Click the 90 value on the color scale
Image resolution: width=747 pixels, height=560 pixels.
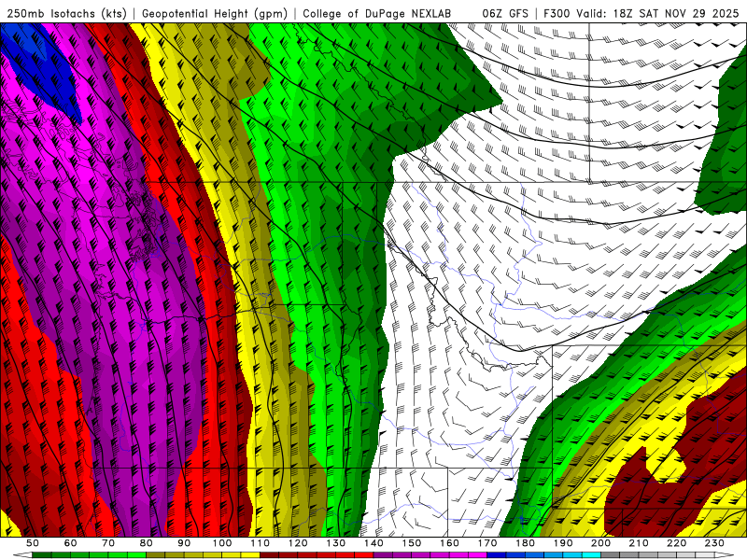click(x=184, y=543)
